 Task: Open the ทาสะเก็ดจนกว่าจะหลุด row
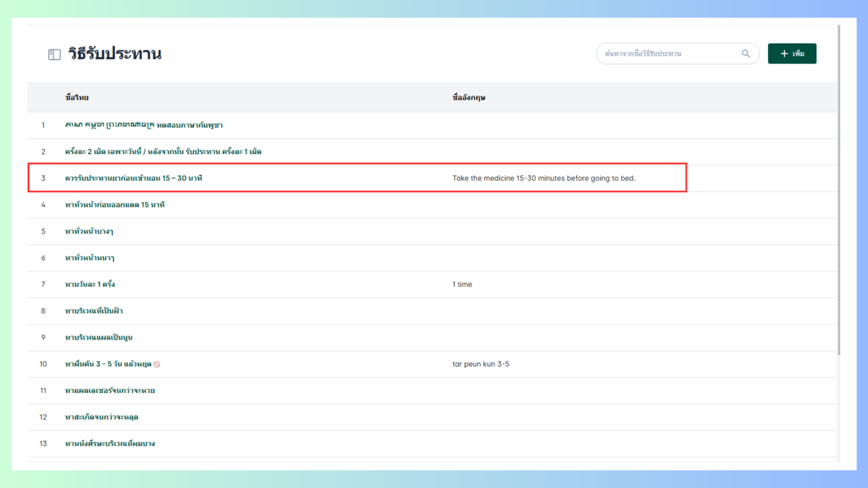(432, 417)
